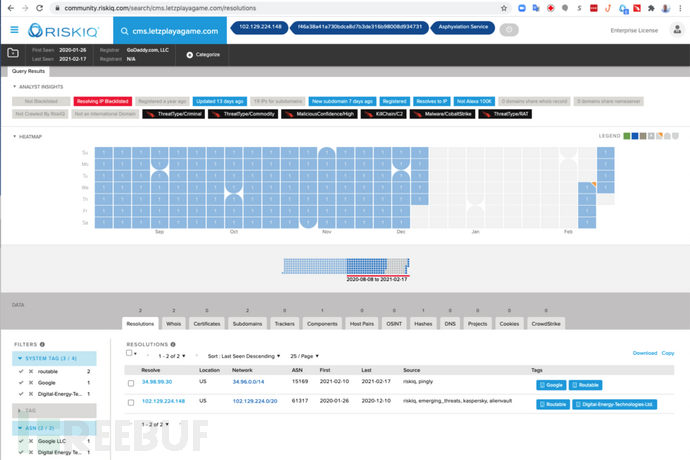Open the Trackers tab

[x=284, y=324]
